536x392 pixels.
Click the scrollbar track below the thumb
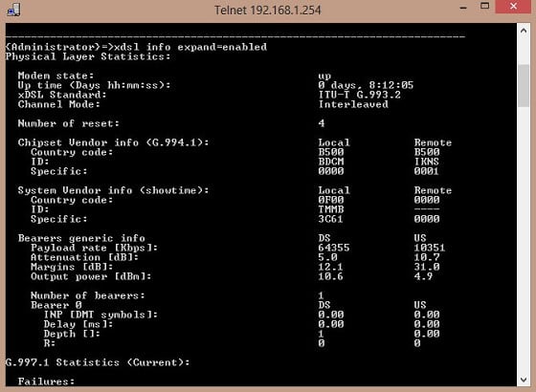pos(524,239)
